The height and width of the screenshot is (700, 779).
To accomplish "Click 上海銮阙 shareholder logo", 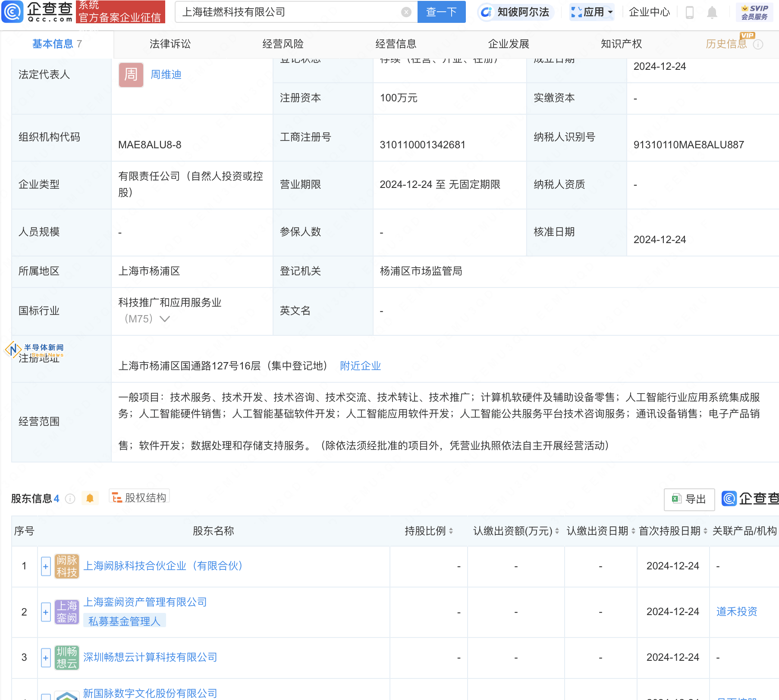I will 67,612.
